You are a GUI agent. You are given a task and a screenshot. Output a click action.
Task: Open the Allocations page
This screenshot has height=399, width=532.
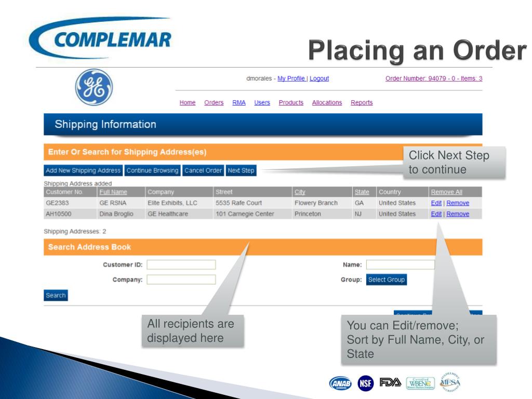327,102
